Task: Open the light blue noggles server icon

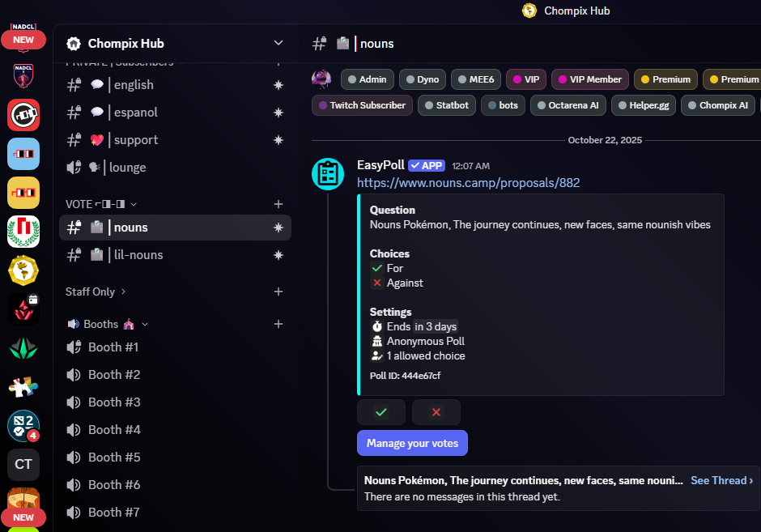Action: [23, 154]
